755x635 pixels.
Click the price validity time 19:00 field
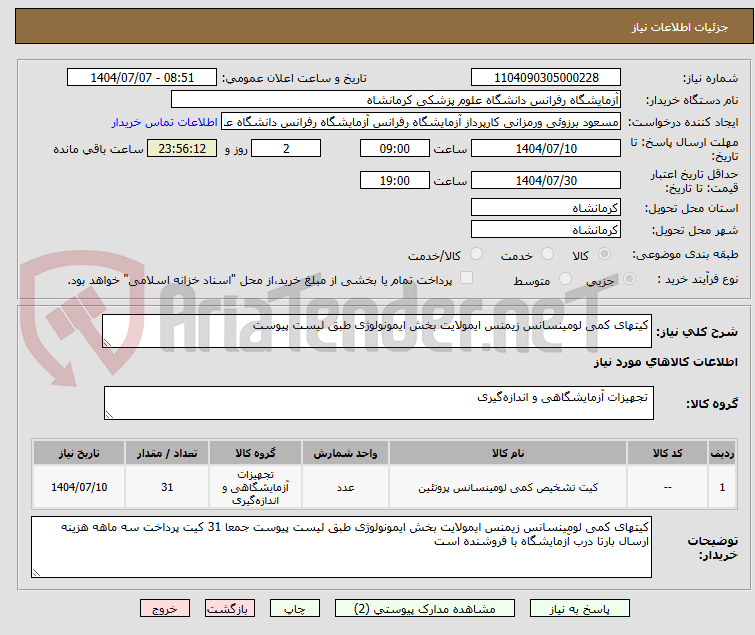(395, 180)
